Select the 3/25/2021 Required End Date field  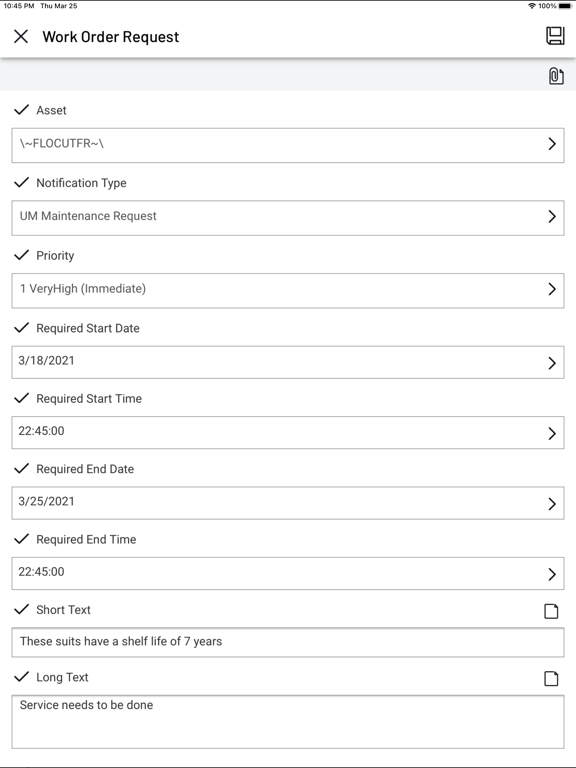coord(288,503)
